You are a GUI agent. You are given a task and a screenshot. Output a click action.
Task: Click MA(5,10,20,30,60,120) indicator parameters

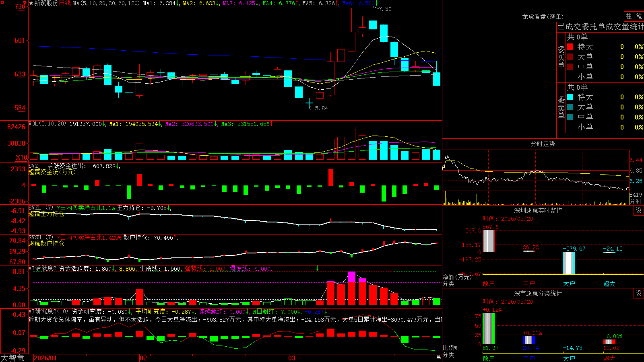[x=106, y=3]
